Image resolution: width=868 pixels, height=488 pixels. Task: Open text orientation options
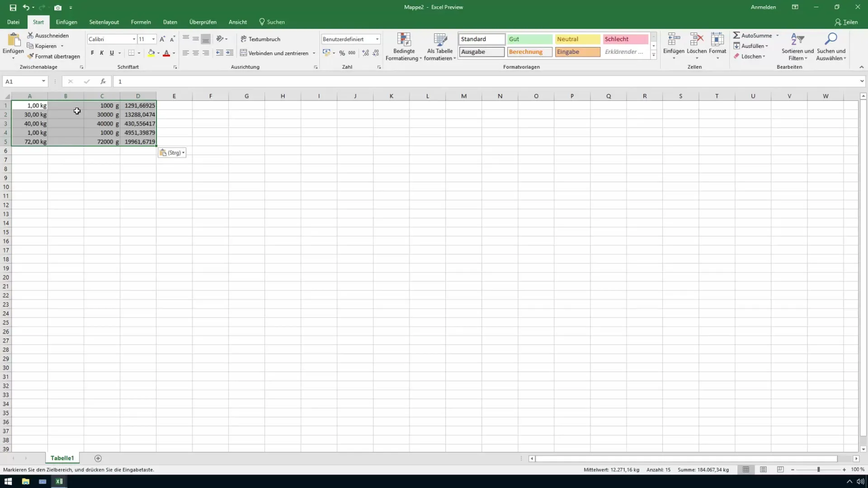222,39
